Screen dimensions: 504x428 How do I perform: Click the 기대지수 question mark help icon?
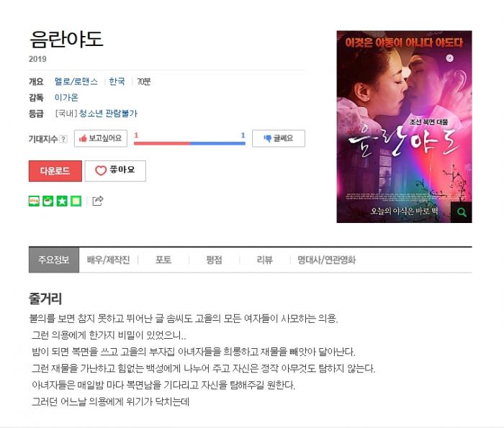pos(63,139)
